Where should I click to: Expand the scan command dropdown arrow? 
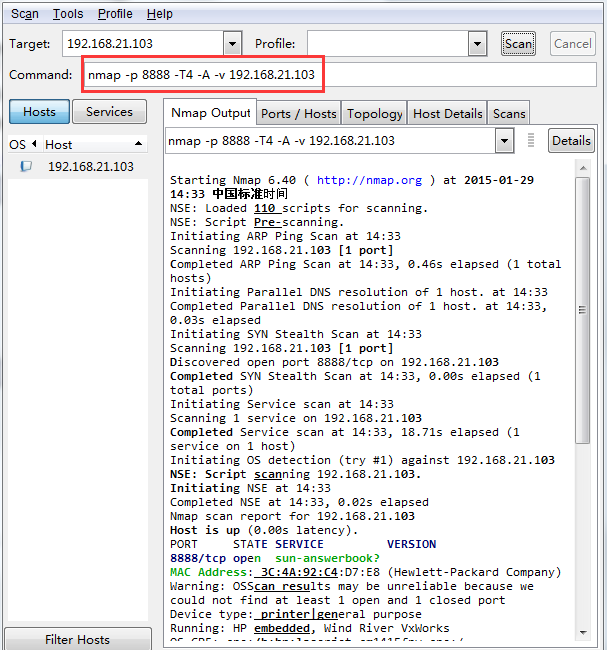point(505,141)
